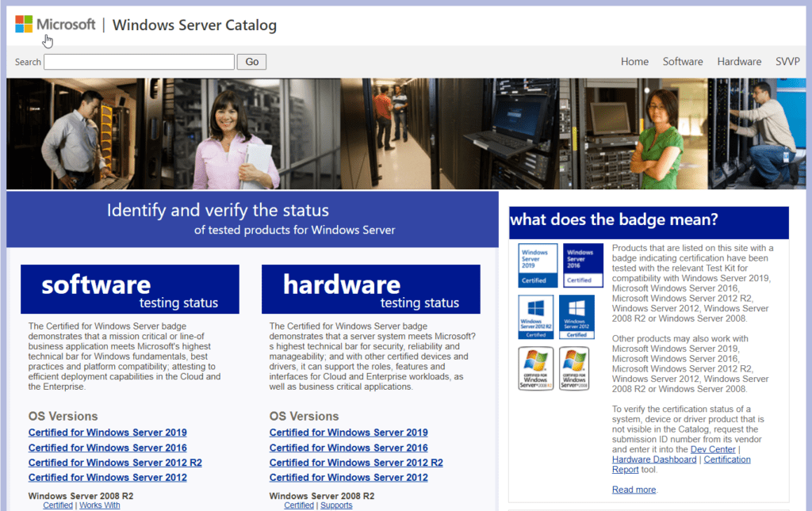812x511 pixels.
Task: Click the 'Identify and verify the status' heading
Action: pyautogui.click(x=217, y=211)
